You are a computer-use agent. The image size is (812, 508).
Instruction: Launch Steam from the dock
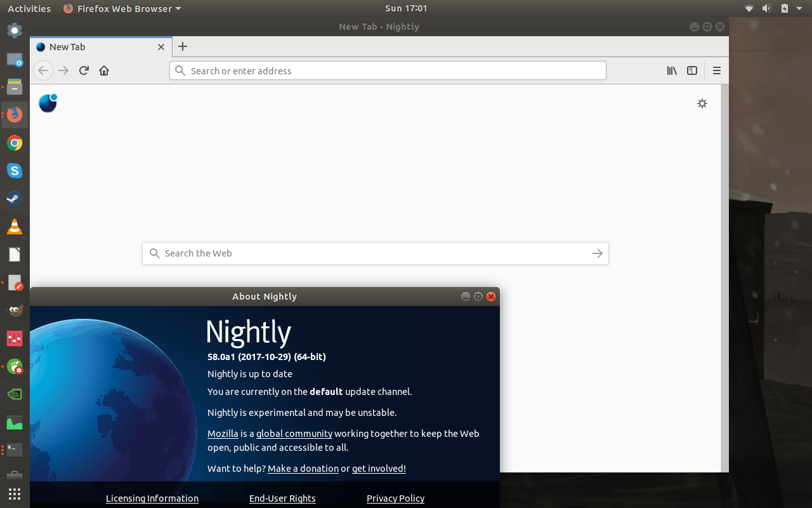click(15, 199)
